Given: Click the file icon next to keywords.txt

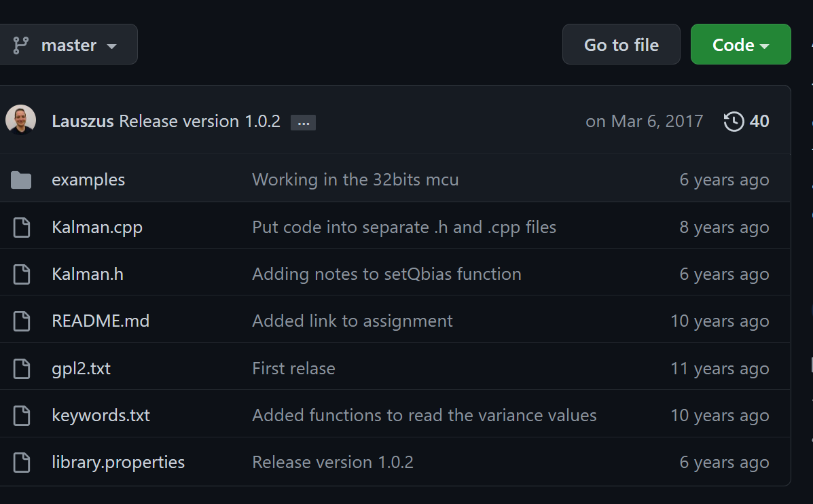Looking at the screenshot, I should [22, 416].
